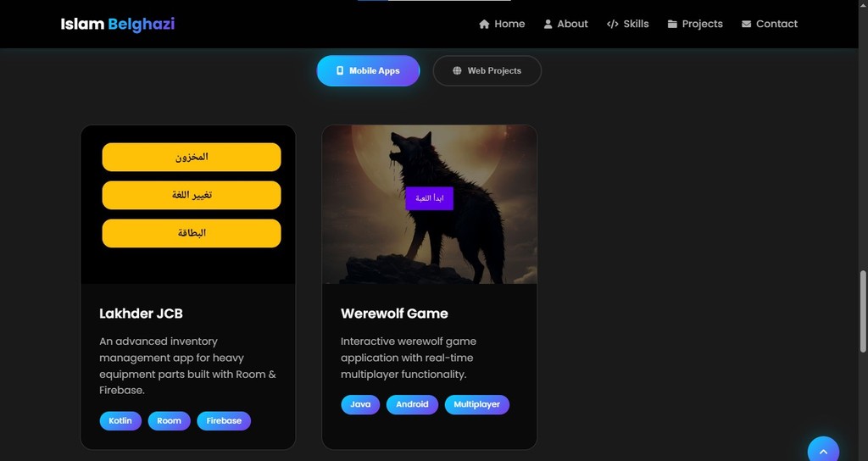The height and width of the screenshot is (461, 868).
Task: Click the Multiplayer tag badge
Action: (x=476, y=404)
